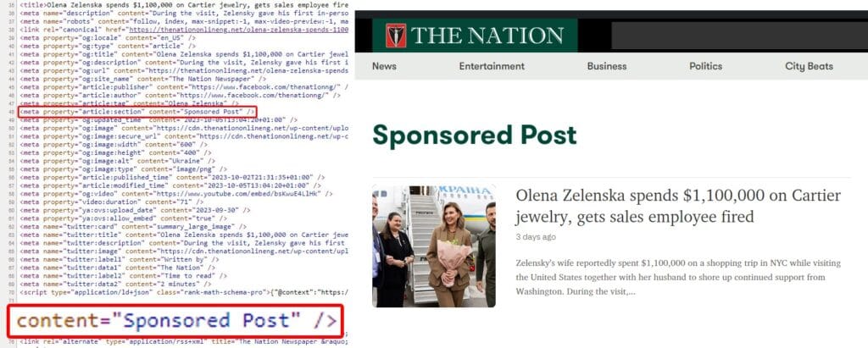The width and height of the screenshot is (868, 348).
Task: Open the Entertainment navigation tab
Action: (492, 66)
